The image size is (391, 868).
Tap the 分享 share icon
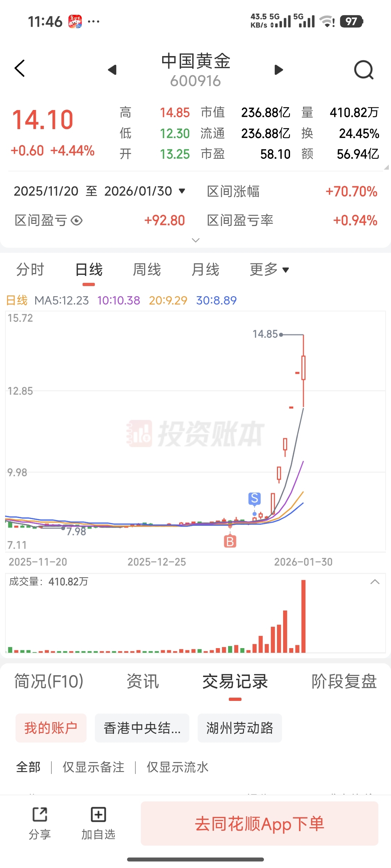pyautogui.click(x=40, y=823)
